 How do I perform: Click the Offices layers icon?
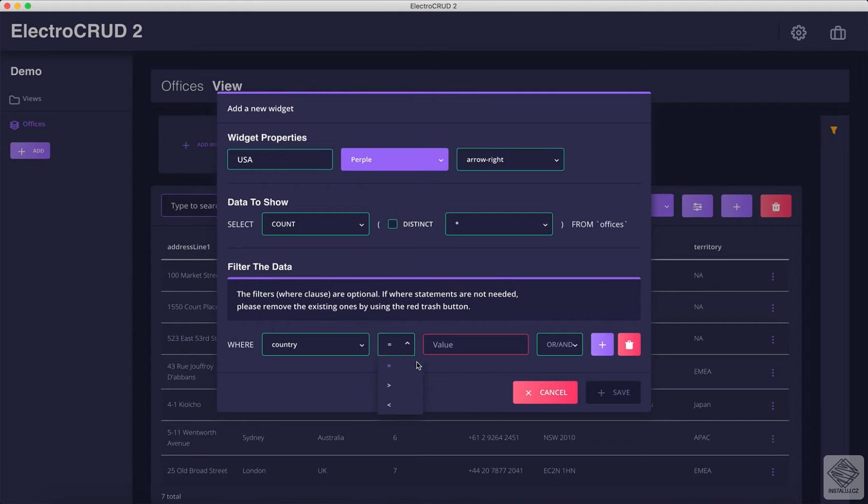(x=15, y=125)
